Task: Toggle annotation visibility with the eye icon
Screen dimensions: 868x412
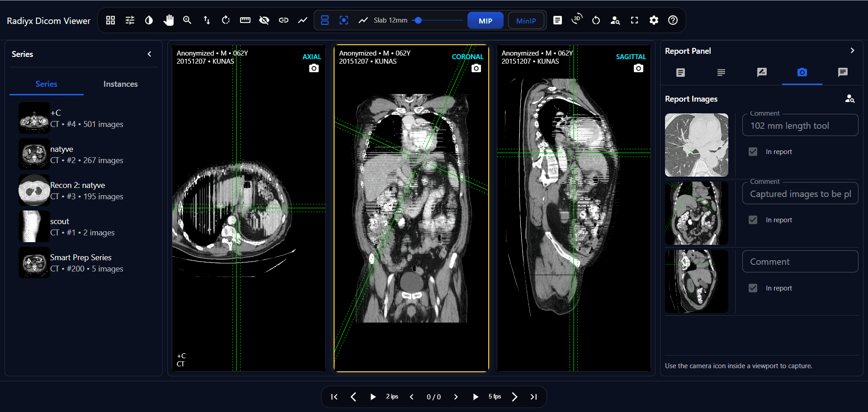Action: 264,20
